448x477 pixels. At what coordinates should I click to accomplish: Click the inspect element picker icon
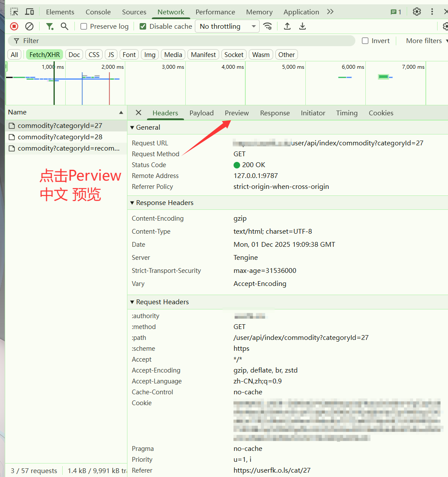(14, 12)
